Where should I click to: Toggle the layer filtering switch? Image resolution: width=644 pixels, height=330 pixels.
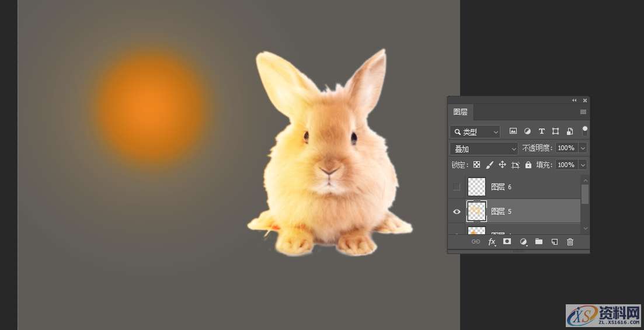[x=585, y=131]
